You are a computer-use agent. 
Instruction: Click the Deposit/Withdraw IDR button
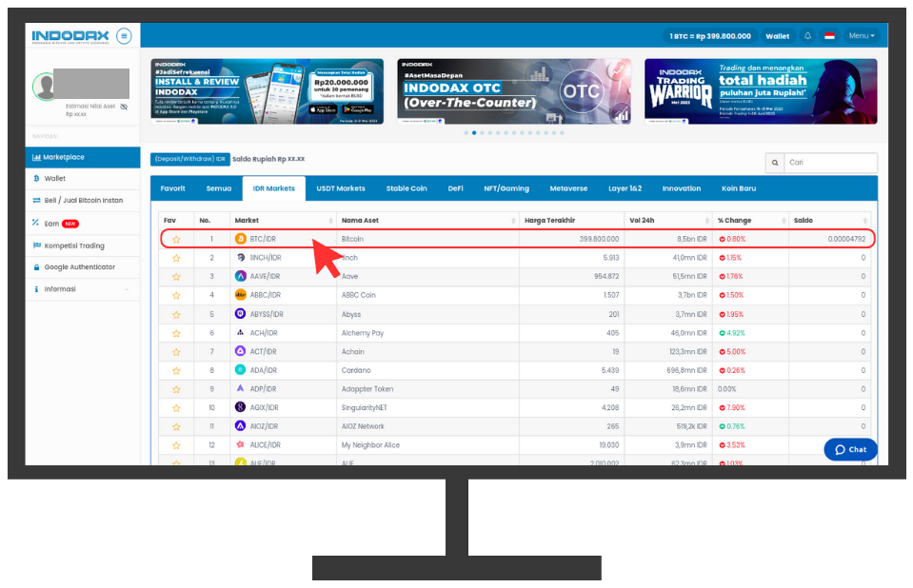click(189, 159)
